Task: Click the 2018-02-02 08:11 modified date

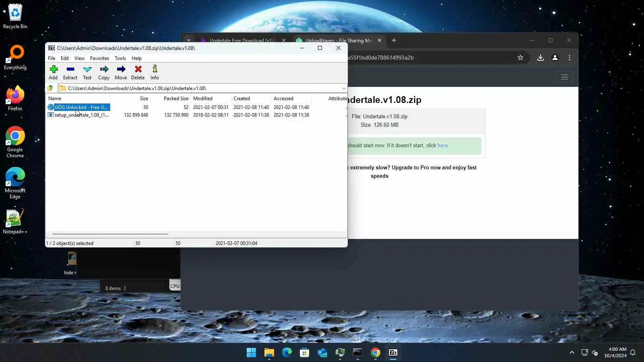Action: coord(211,115)
